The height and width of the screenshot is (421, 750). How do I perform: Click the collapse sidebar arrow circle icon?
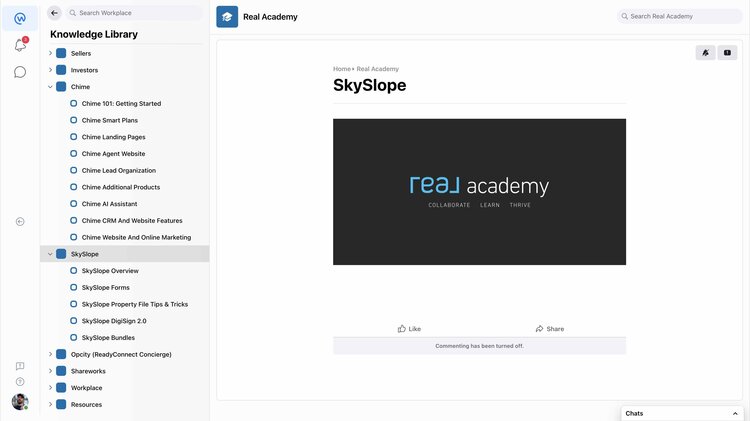click(20, 222)
